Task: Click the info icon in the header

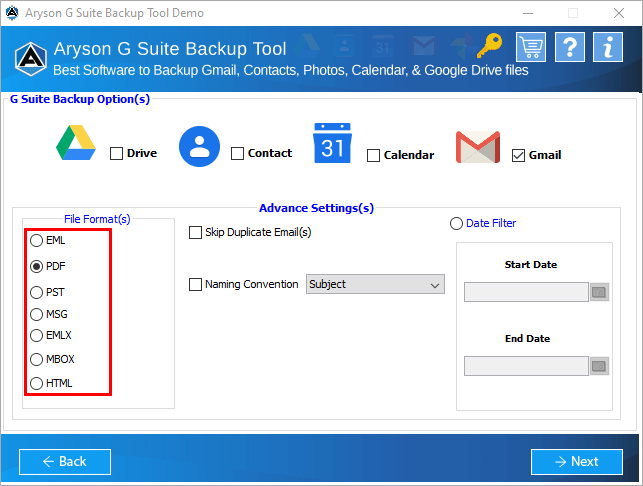Action: coord(608,47)
